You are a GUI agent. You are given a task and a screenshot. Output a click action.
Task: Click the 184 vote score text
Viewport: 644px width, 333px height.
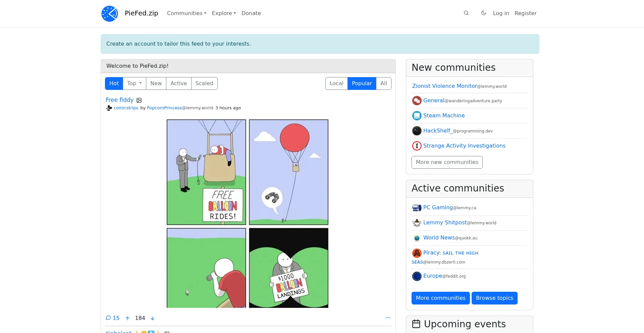click(x=140, y=318)
